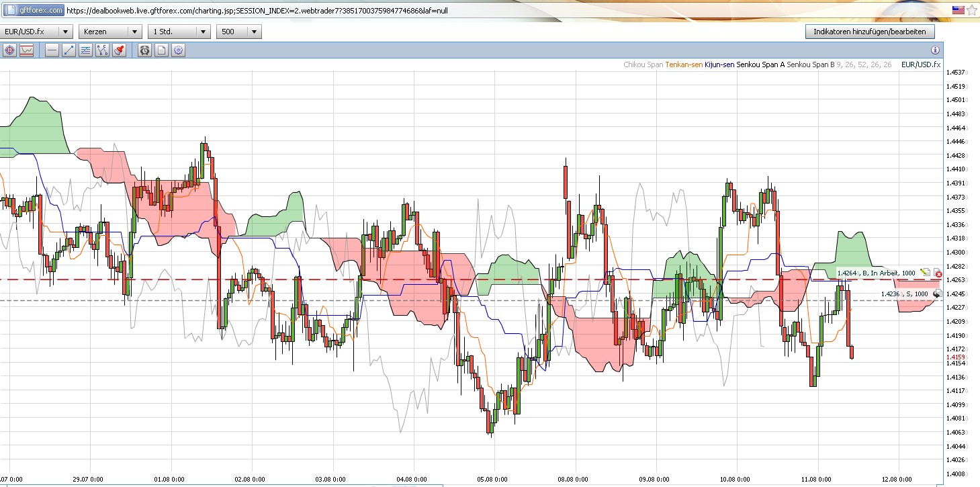Viewport: 980px width, 487px height.
Task: Click the info icon at toolbar right
Action: tap(935, 50)
